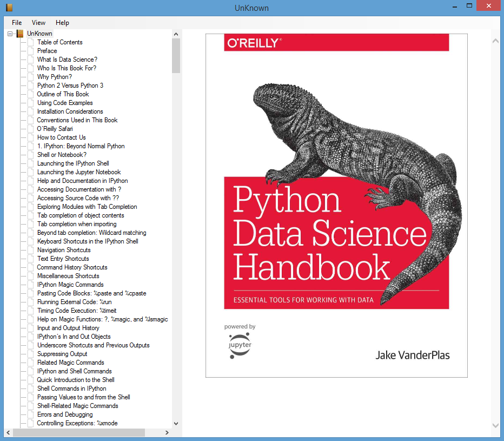Screen dimensions: 504x441
Task: Select 'Shell-Related Magic Commands'
Action: tap(77, 406)
